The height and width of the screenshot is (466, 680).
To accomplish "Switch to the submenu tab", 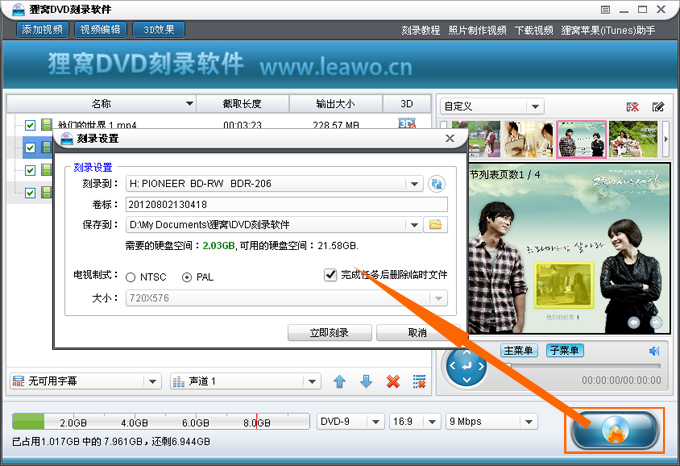I will pos(565,350).
